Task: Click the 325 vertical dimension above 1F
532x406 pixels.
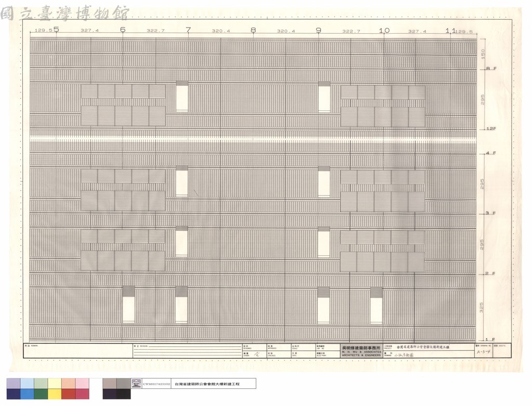Action: coord(481,307)
